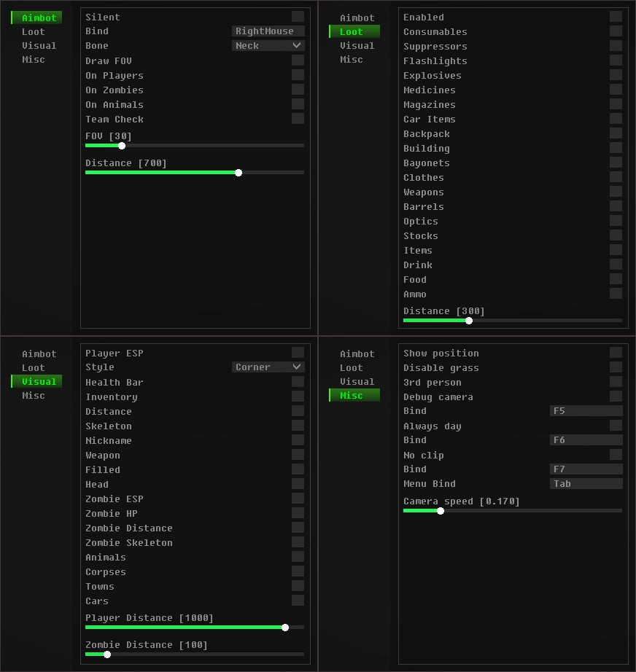The width and height of the screenshot is (636, 672).
Task: Enable the Disable grass option
Action: click(x=616, y=367)
